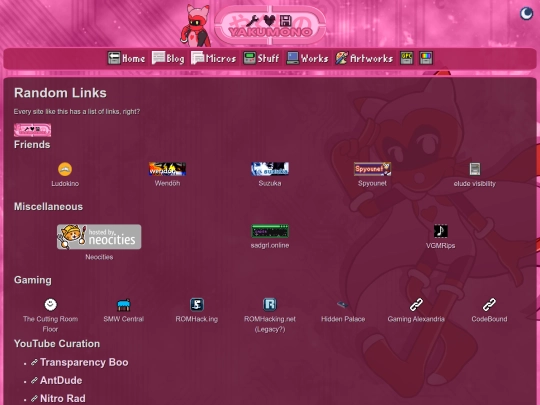Open the Suzuka banner button
Screen dimensions: 540x405
[x=270, y=169]
